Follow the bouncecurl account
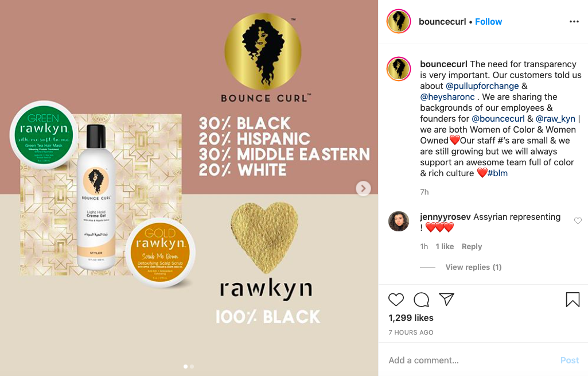Viewport: 588px width, 376px height. 488,22
